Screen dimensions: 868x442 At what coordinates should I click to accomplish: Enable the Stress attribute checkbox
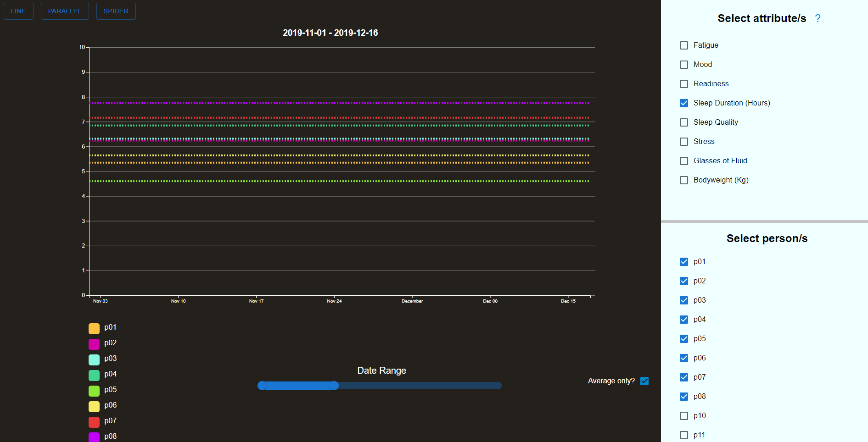point(683,141)
